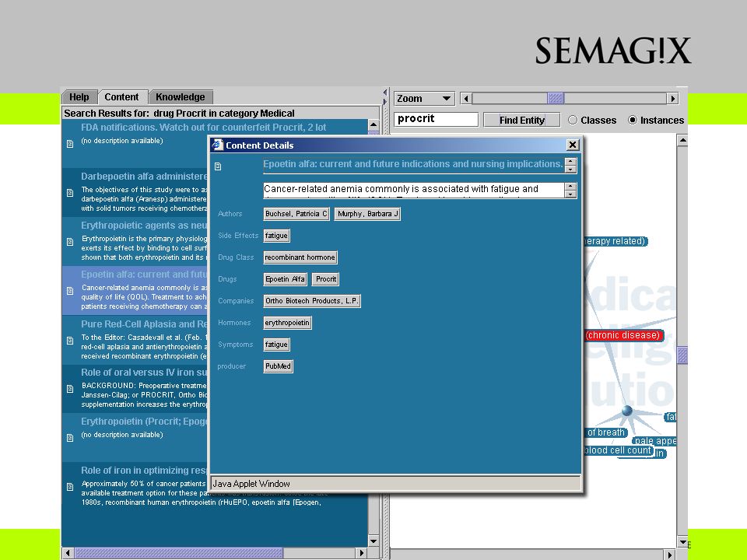Click document icon of FDA notifications result
The height and width of the screenshot is (560, 747).
coord(70,143)
